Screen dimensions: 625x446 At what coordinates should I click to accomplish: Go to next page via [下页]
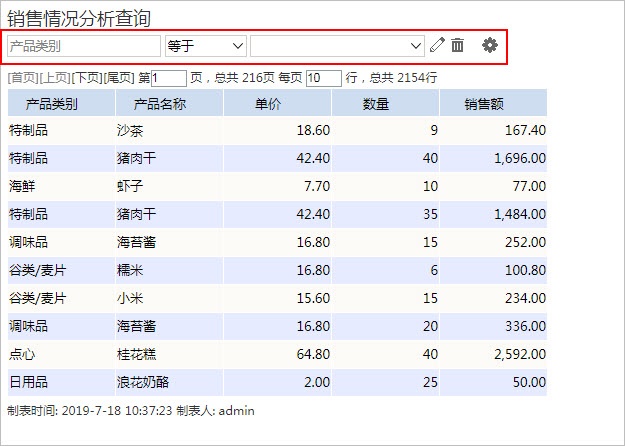click(87, 78)
